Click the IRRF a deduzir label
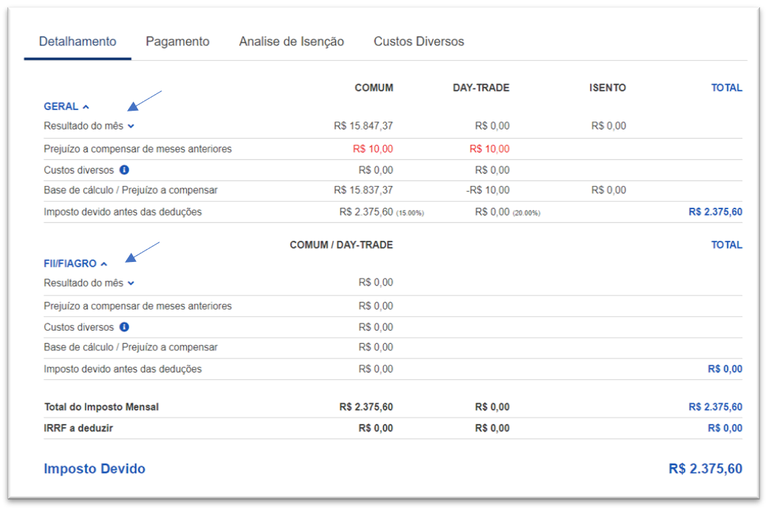 coord(78,428)
